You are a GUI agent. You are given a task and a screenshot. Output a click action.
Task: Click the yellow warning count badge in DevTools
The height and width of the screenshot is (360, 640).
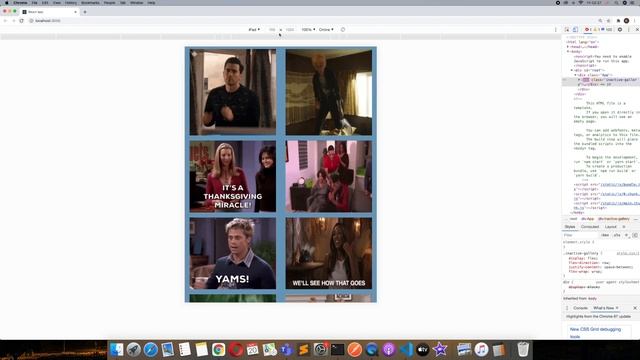tap(596, 29)
